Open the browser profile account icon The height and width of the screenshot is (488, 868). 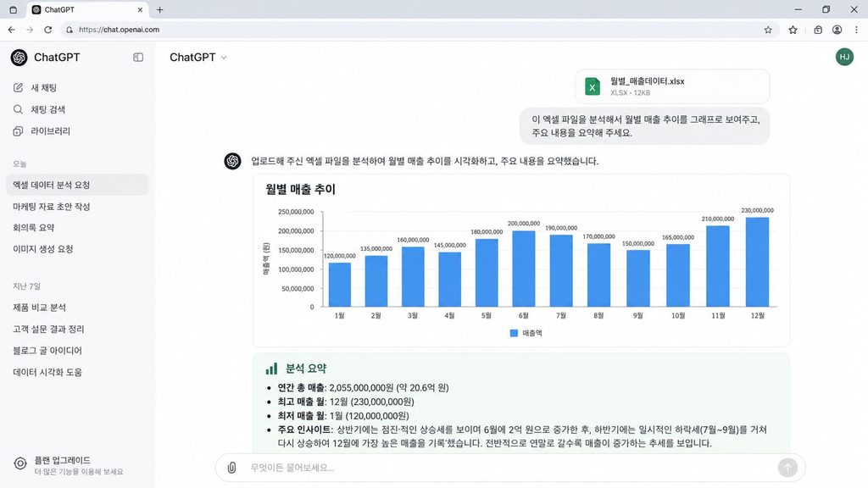[837, 30]
